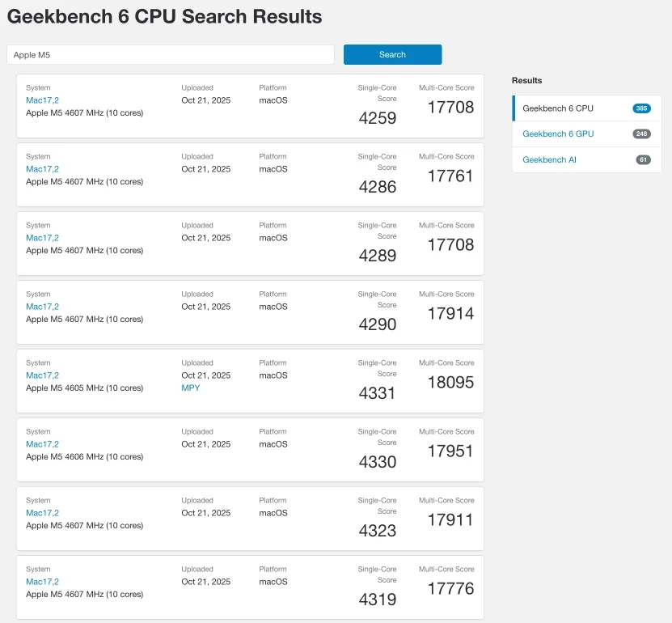The image size is (672, 623).
Task: Click the text Apple M5 4606 MHz (10 cores)
Action: coord(84,456)
